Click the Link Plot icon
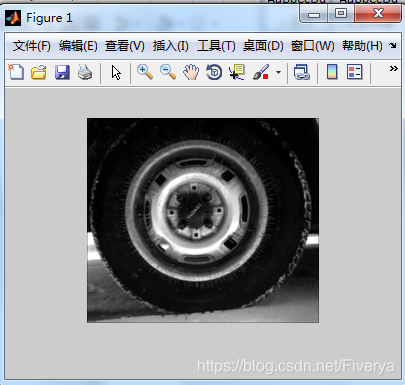The width and height of the screenshot is (405, 385). click(x=302, y=72)
